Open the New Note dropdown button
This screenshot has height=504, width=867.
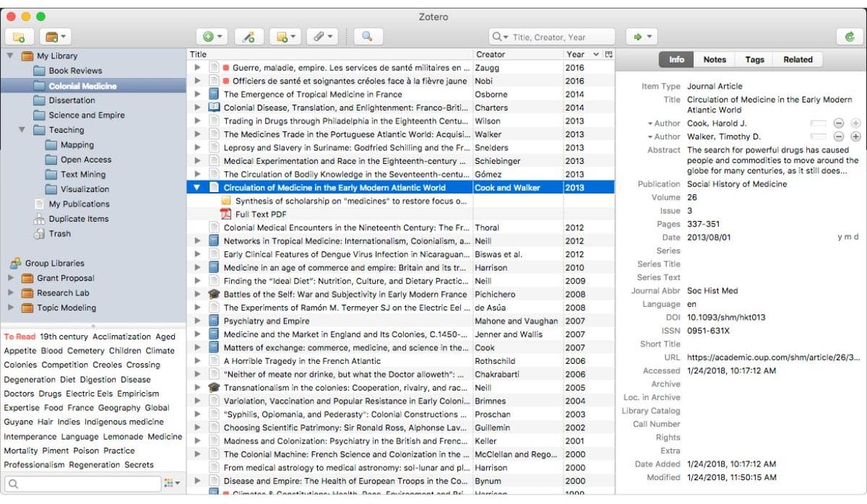point(285,36)
